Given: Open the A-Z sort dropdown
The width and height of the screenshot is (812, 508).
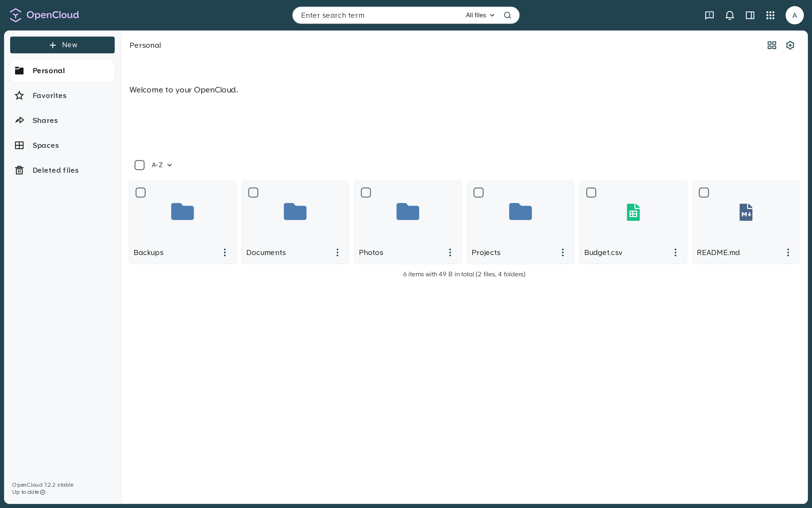Looking at the screenshot, I should click(x=162, y=165).
